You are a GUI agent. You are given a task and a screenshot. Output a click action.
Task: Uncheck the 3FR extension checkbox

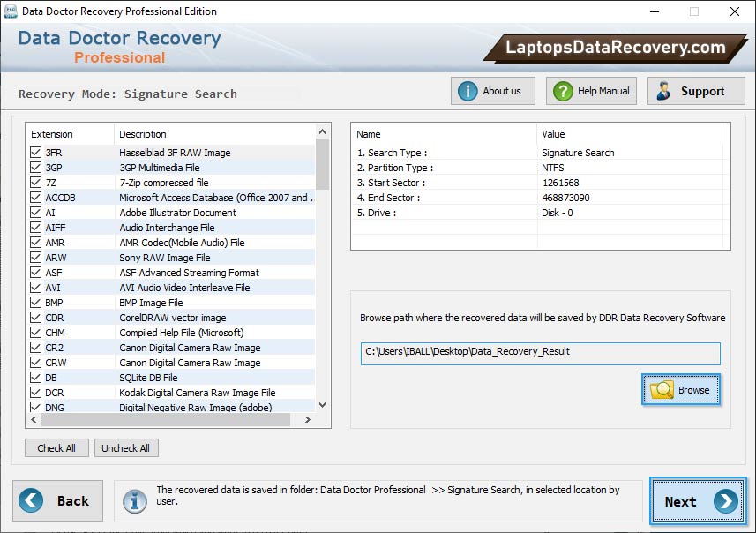tap(35, 153)
